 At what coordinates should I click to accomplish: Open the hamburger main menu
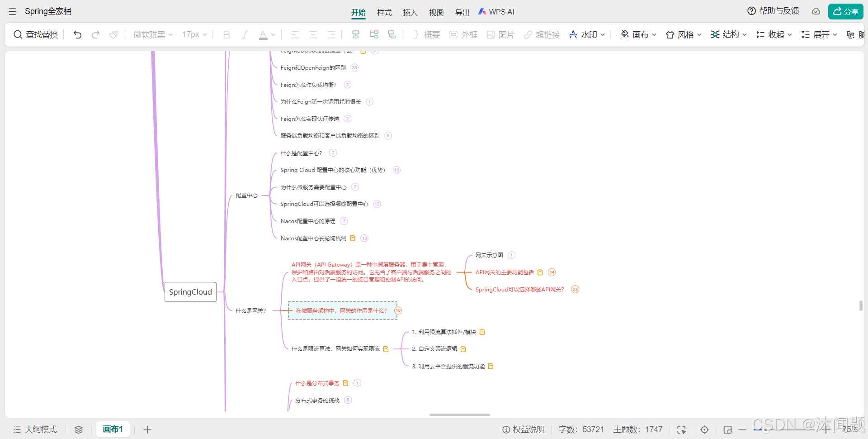[12, 12]
